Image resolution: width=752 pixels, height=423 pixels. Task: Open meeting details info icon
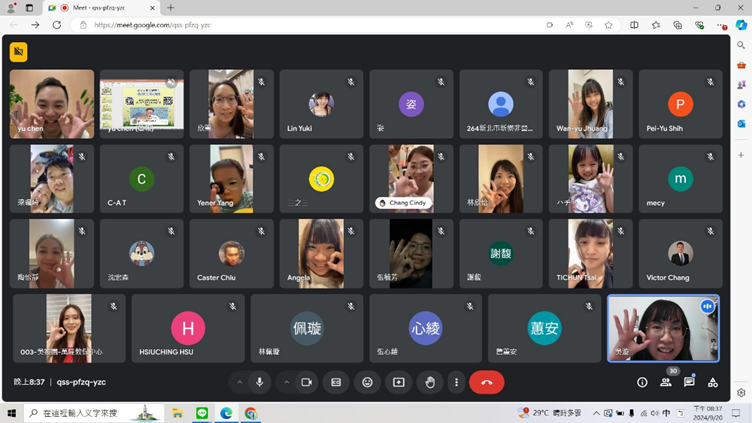(x=642, y=382)
